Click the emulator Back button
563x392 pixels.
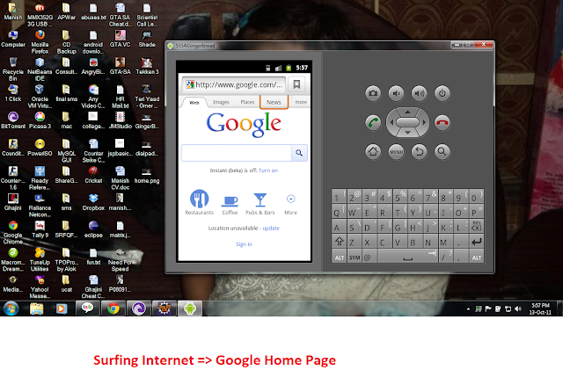click(419, 152)
